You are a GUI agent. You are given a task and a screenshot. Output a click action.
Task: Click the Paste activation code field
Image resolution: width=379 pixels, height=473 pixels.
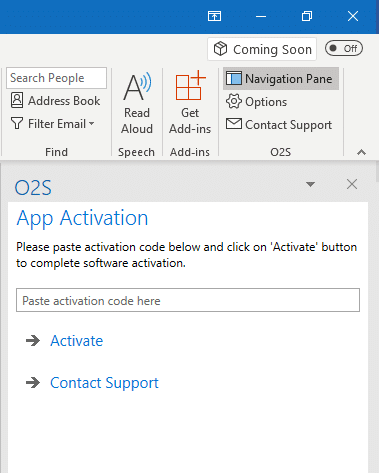point(188,300)
